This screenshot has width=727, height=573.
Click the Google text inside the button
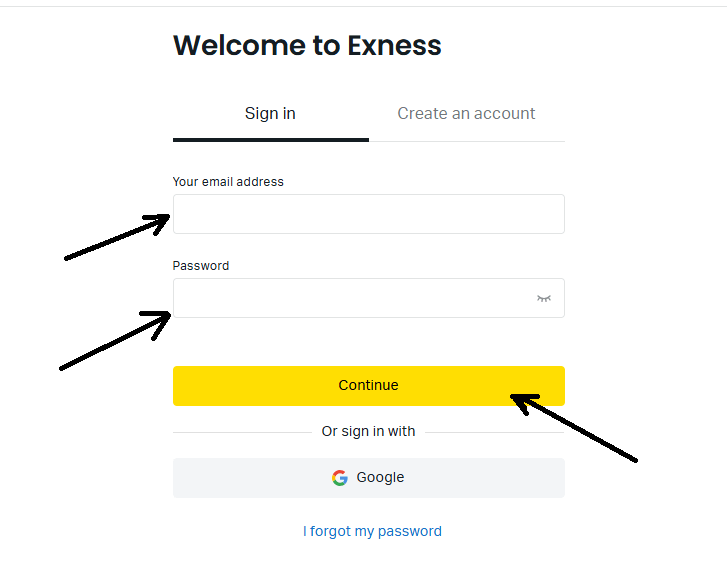click(x=380, y=478)
